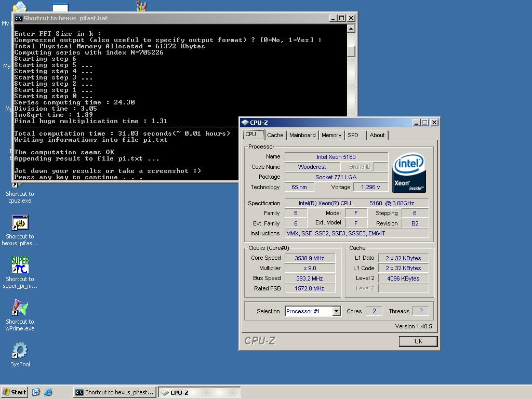
Task: Click 'Series computing time : 24.30' line
Action: click(x=75, y=102)
